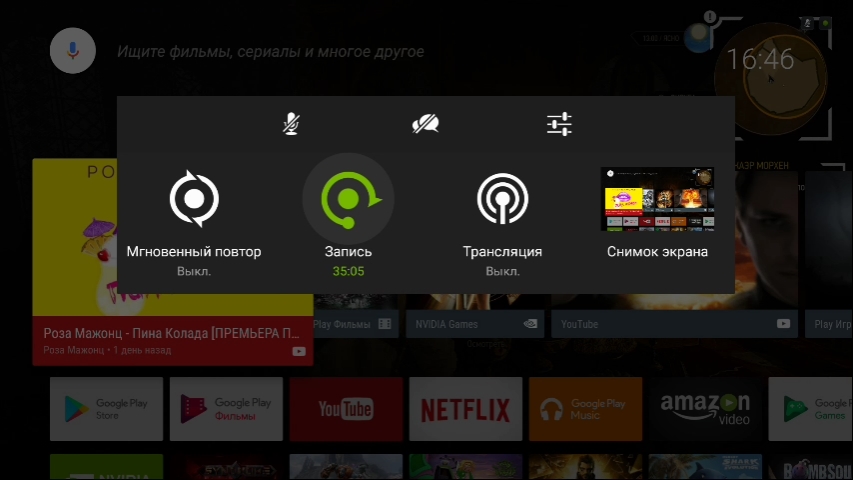This screenshot has width=853, height=480.
Task: Launch the Netflix app
Action: (x=464, y=409)
